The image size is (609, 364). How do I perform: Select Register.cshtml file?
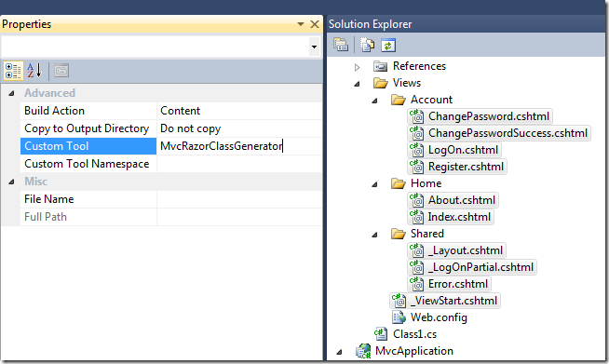pyautogui.click(x=466, y=167)
